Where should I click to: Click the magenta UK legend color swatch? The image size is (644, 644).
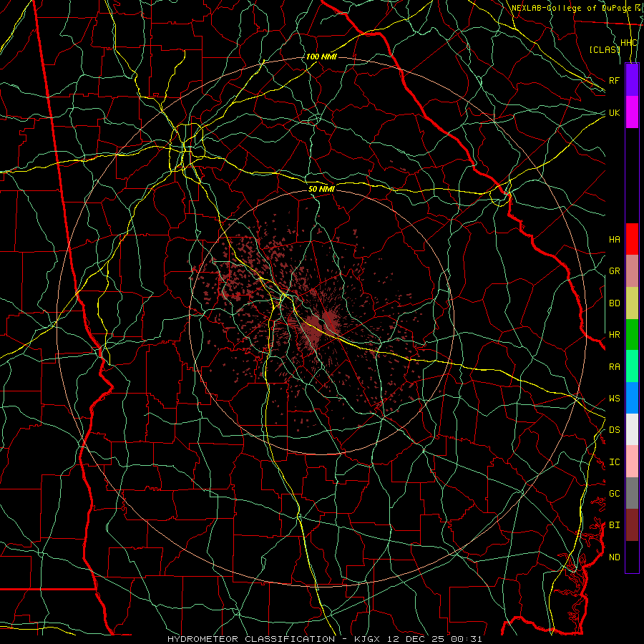(x=632, y=112)
